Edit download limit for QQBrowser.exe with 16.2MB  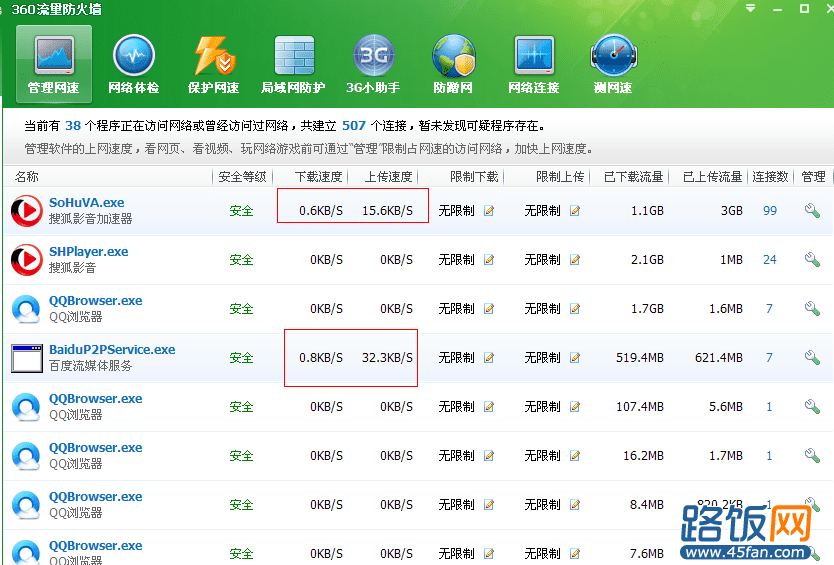click(489, 456)
